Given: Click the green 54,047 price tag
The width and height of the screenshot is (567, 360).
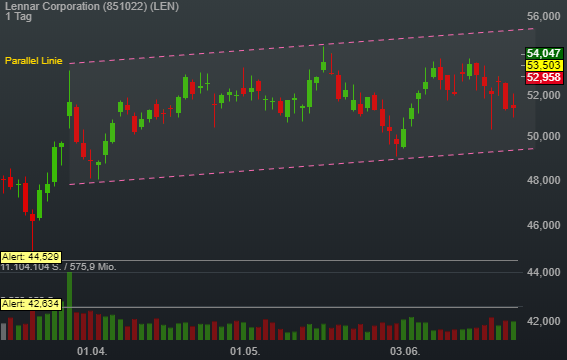Looking at the screenshot, I should point(544,53).
